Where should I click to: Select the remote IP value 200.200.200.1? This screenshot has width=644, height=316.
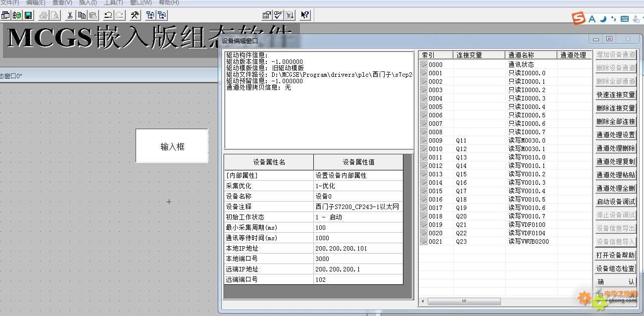coord(358,269)
